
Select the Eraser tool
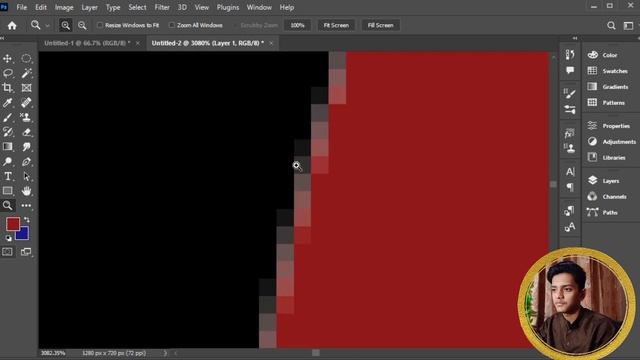click(26, 132)
